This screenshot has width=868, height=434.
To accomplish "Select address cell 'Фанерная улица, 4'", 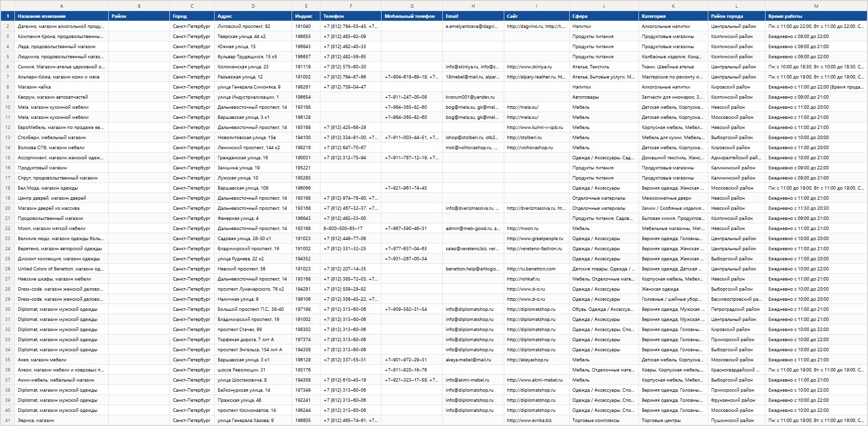I will 253,218.
